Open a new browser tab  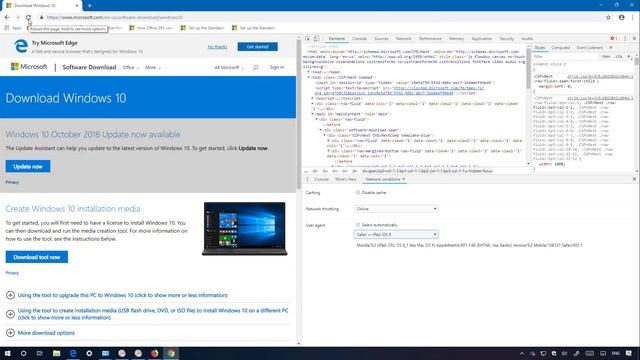(89, 6)
